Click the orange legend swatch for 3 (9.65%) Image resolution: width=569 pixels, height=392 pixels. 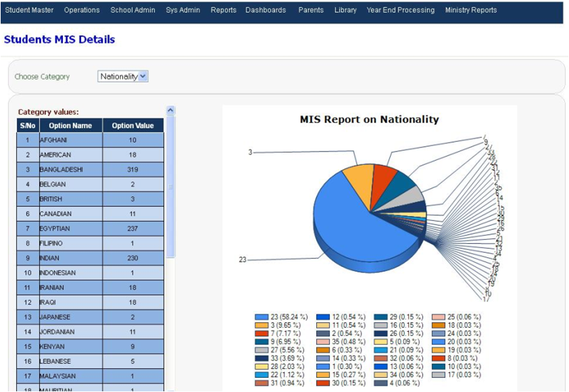pyautogui.click(x=264, y=324)
